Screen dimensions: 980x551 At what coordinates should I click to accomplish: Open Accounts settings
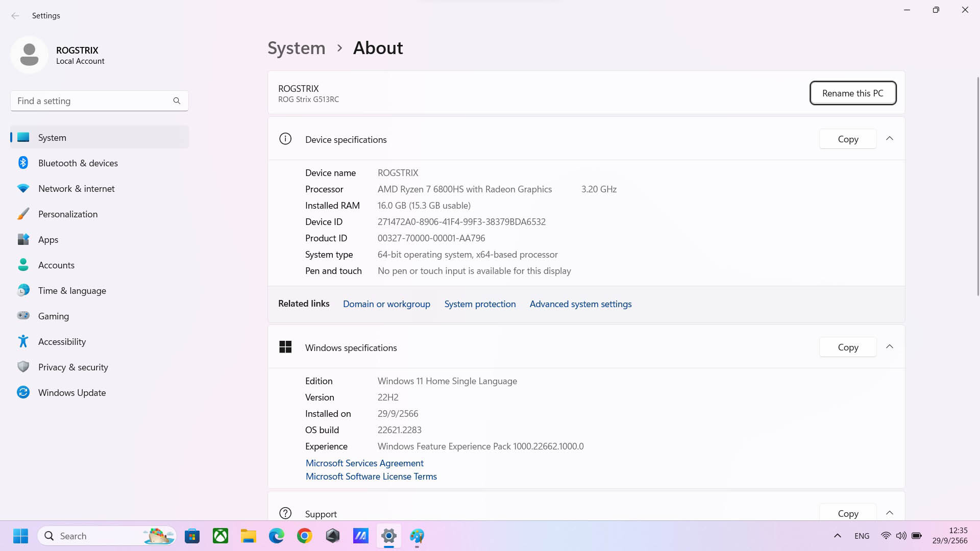(100, 265)
